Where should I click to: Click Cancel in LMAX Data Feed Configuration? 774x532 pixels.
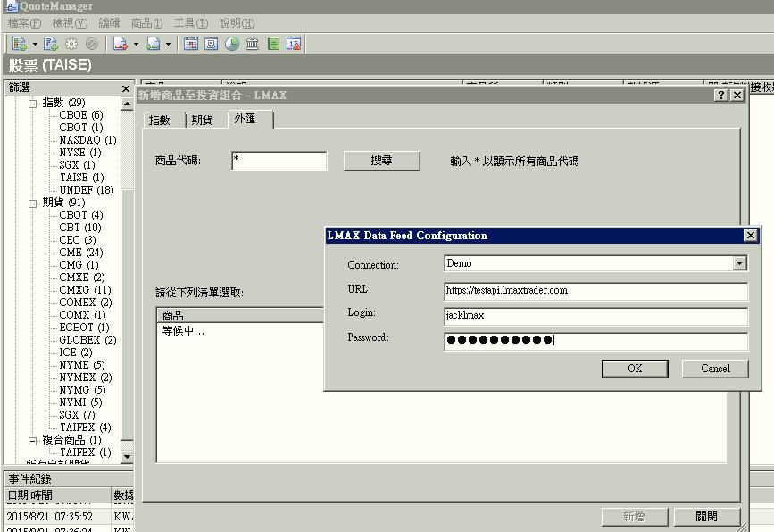click(x=715, y=369)
